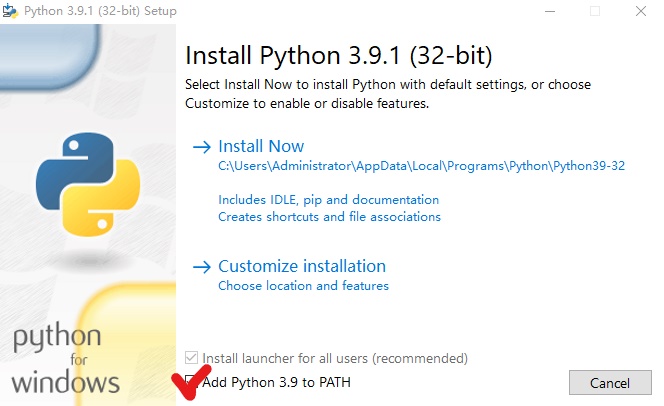Screen dimensions: 664x406
Task: Check Add Python 3.9 to PATH
Action: click(191, 381)
